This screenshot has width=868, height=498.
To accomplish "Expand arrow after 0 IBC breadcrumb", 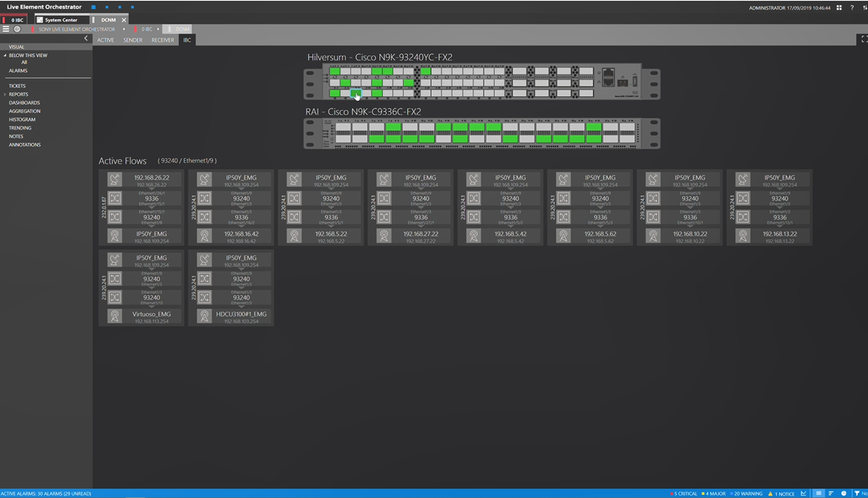I will 158,30.
